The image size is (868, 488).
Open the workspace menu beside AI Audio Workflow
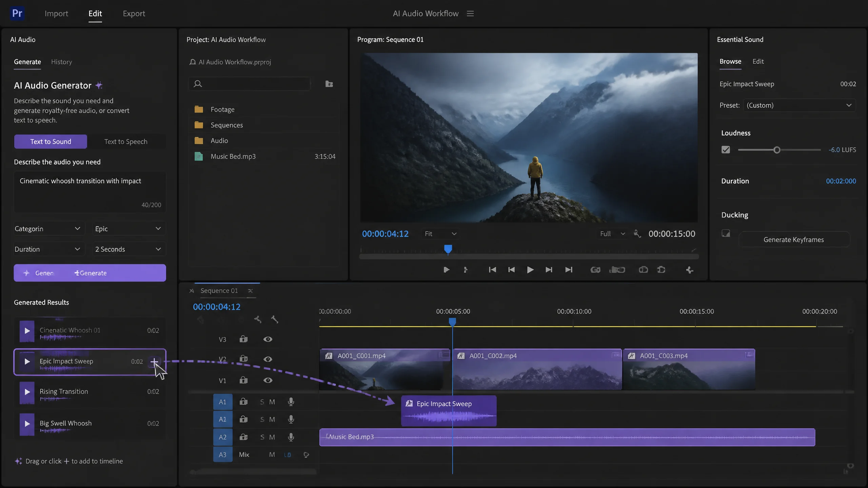[470, 14]
